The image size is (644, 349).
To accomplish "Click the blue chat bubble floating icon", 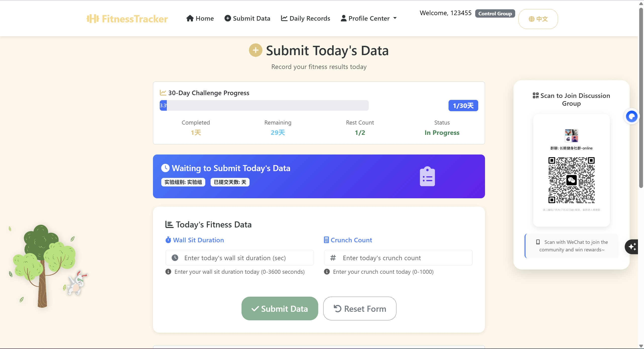I will (631, 117).
